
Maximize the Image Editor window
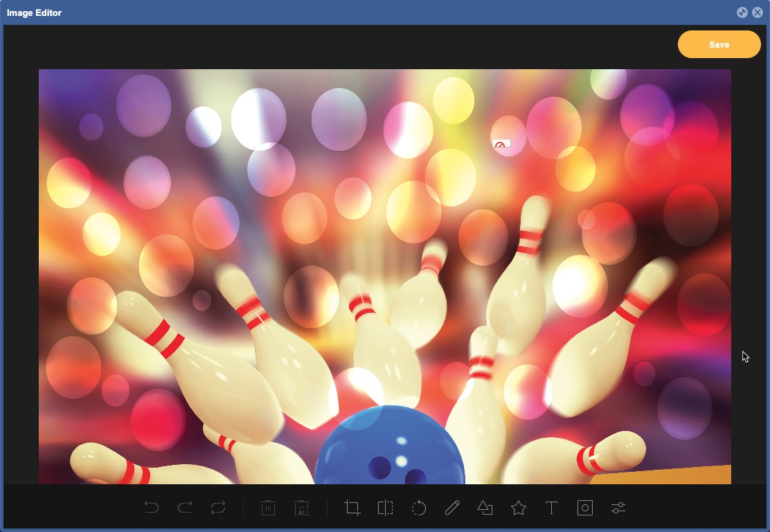[742, 12]
